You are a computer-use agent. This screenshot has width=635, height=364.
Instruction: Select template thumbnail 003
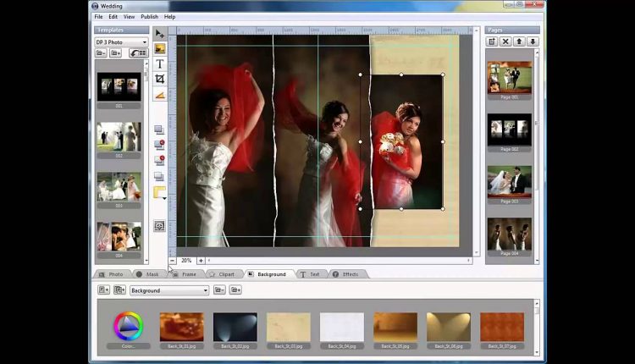(119, 187)
